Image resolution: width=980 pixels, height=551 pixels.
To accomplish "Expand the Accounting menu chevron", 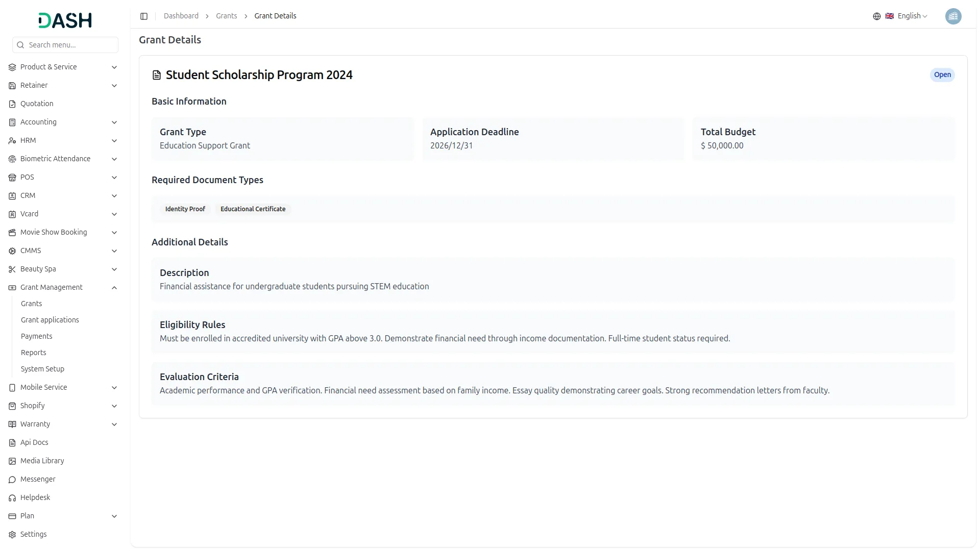I will point(114,122).
